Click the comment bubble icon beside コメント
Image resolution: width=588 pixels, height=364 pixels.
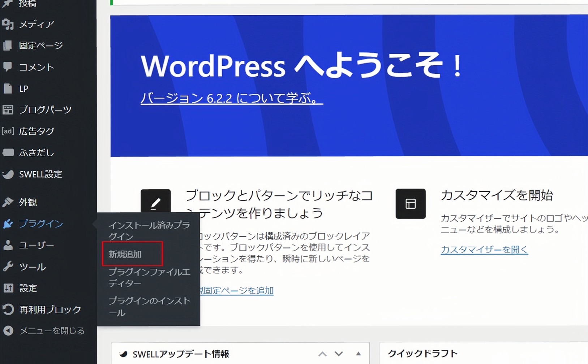pyautogui.click(x=8, y=67)
